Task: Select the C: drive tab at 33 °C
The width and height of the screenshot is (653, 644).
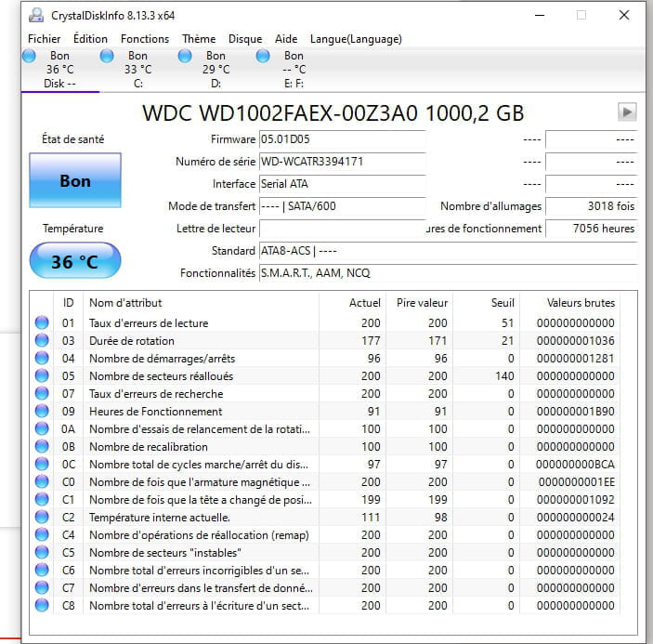Action: pyautogui.click(x=137, y=70)
